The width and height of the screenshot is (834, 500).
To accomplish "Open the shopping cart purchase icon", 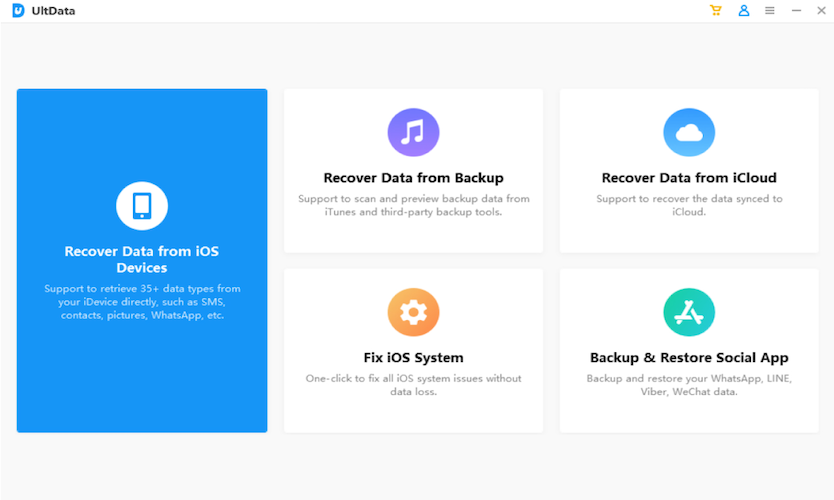I will click(x=716, y=10).
